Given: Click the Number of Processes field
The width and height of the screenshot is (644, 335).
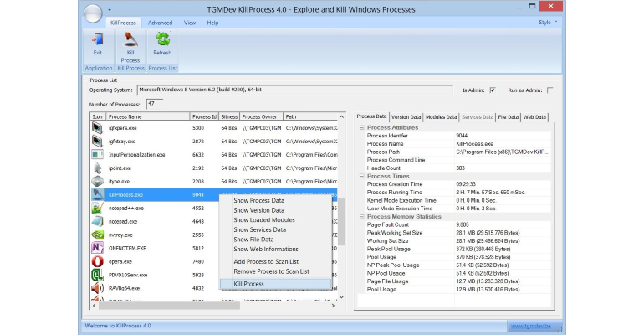Looking at the screenshot, I should coord(155,104).
